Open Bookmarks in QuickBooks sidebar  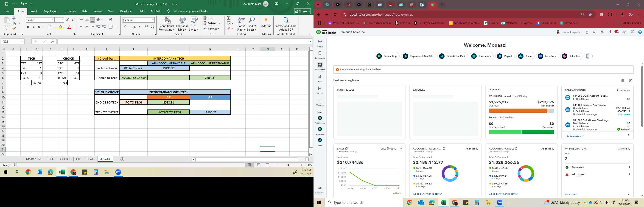point(320,55)
